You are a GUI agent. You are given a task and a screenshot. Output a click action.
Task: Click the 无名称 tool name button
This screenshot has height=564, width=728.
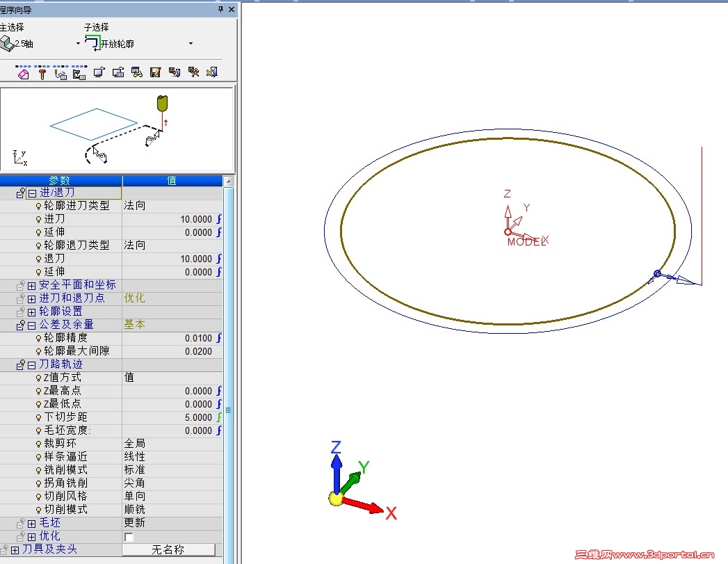(x=168, y=549)
